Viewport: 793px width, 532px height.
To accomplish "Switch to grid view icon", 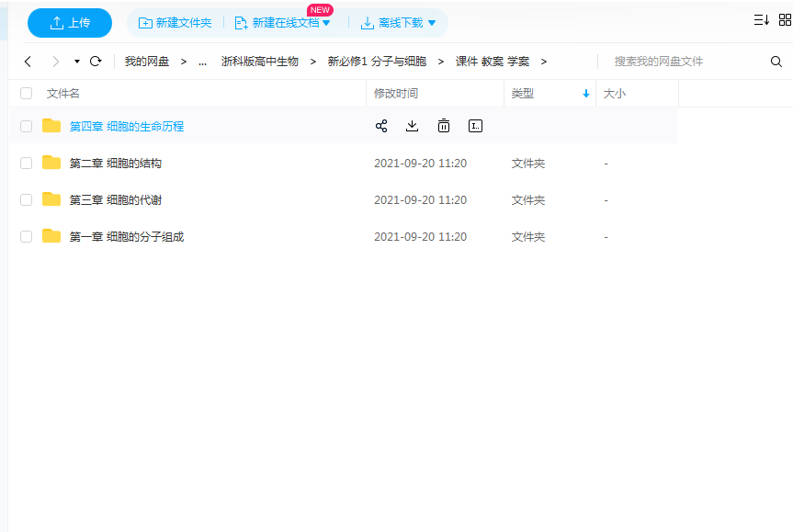I will click(785, 19).
